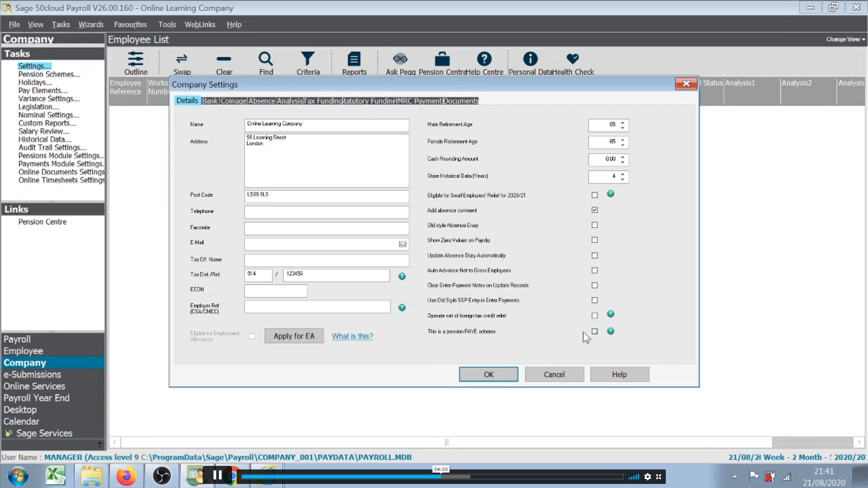
Task: Open the Wizards menu
Action: 91,24
